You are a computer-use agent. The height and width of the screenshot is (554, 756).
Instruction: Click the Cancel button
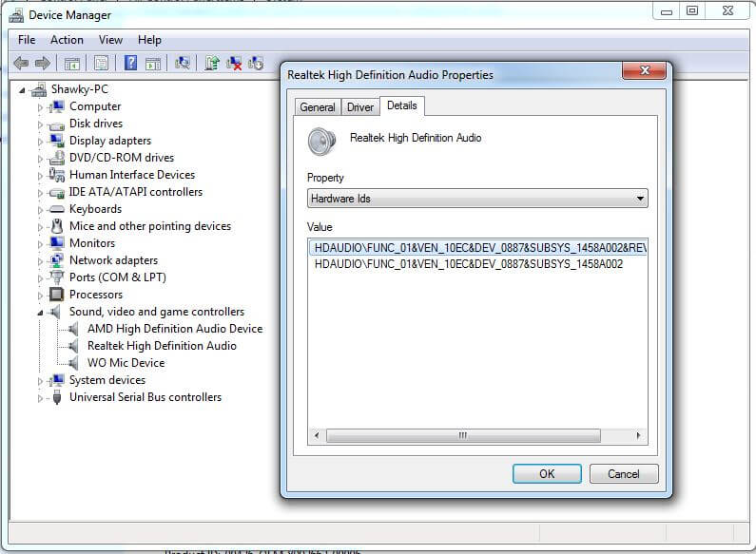click(624, 474)
